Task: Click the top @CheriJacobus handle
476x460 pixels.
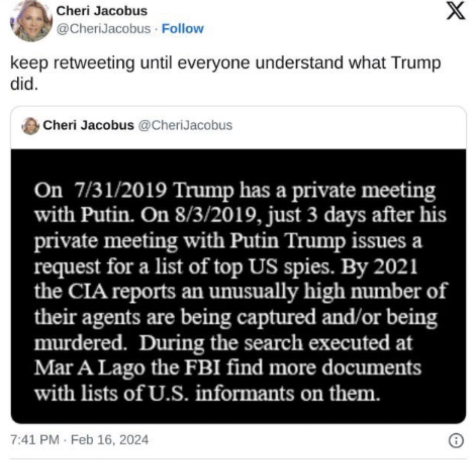Action: [103, 29]
